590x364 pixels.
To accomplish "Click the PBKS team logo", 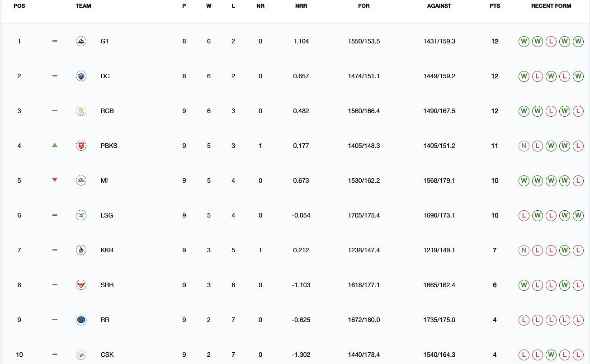I will [x=81, y=146].
